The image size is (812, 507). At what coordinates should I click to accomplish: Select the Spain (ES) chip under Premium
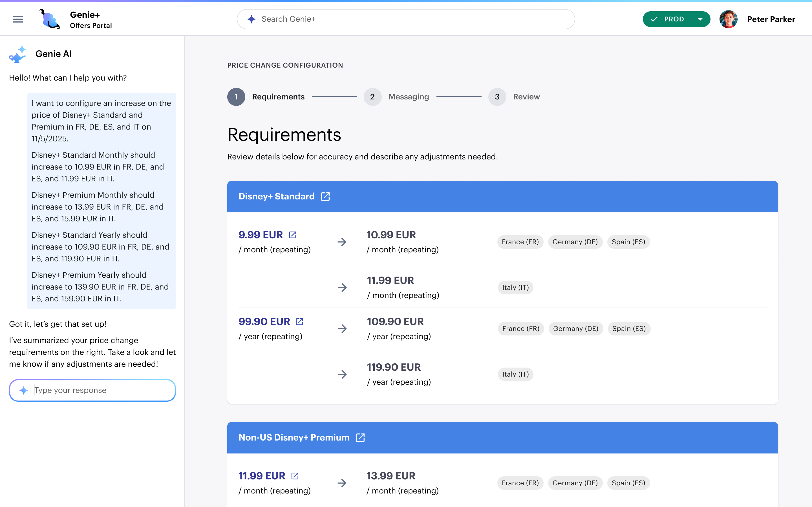pyautogui.click(x=628, y=483)
